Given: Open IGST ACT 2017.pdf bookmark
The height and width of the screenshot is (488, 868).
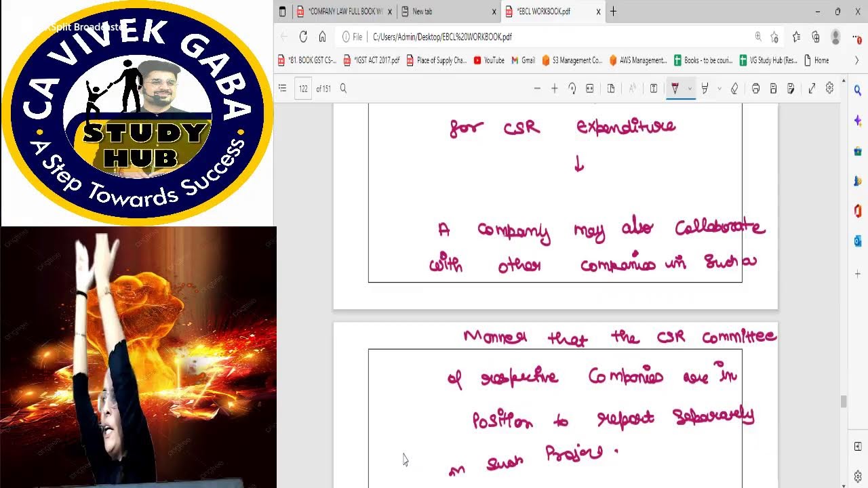Looking at the screenshot, I should [372, 60].
